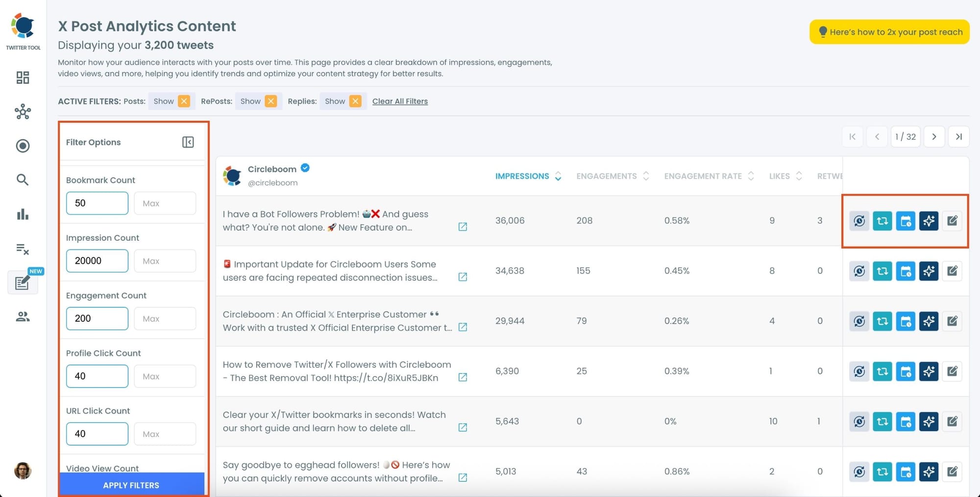Open the network circle icon in sidebar
Viewport: 980px width, 497px height.
[23, 112]
